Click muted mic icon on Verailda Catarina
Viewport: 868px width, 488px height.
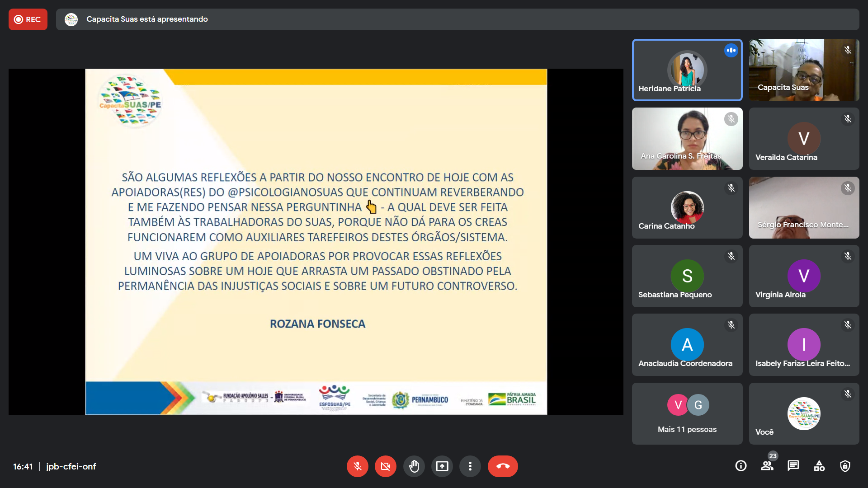pyautogui.click(x=848, y=119)
